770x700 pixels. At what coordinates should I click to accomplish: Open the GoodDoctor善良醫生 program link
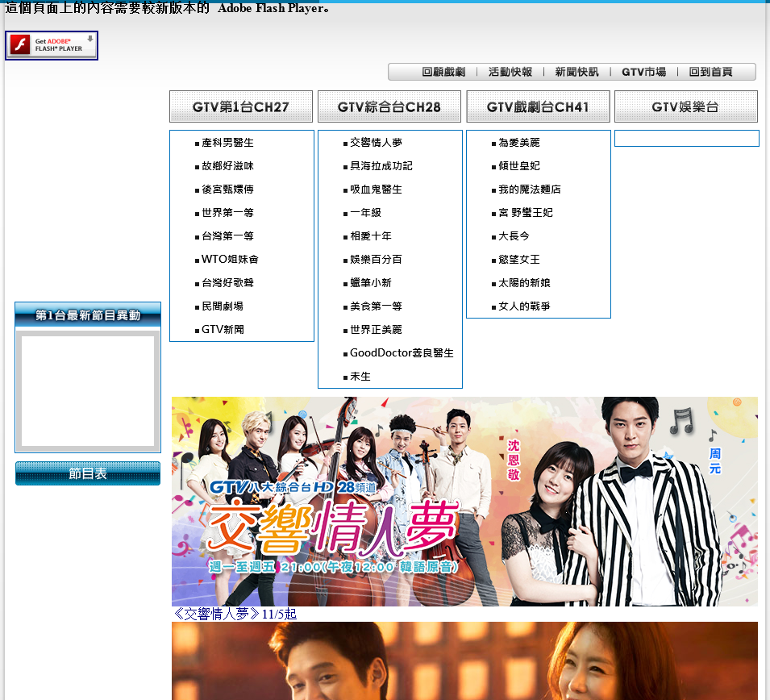tap(402, 353)
